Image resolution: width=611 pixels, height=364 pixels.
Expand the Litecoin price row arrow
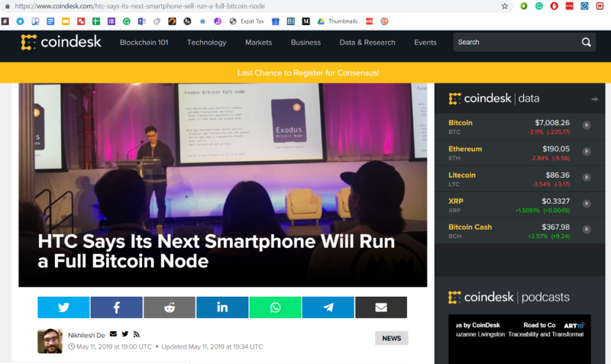[x=587, y=177]
